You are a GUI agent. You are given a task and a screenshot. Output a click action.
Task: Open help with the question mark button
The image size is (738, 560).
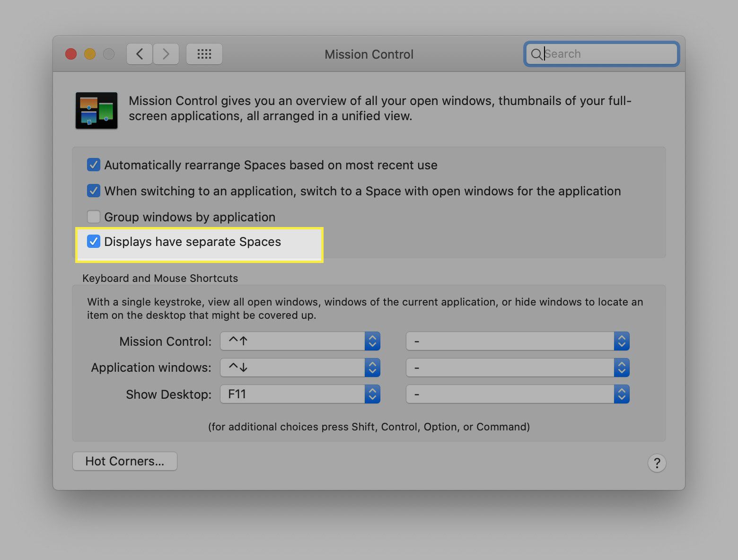coord(657,463)
